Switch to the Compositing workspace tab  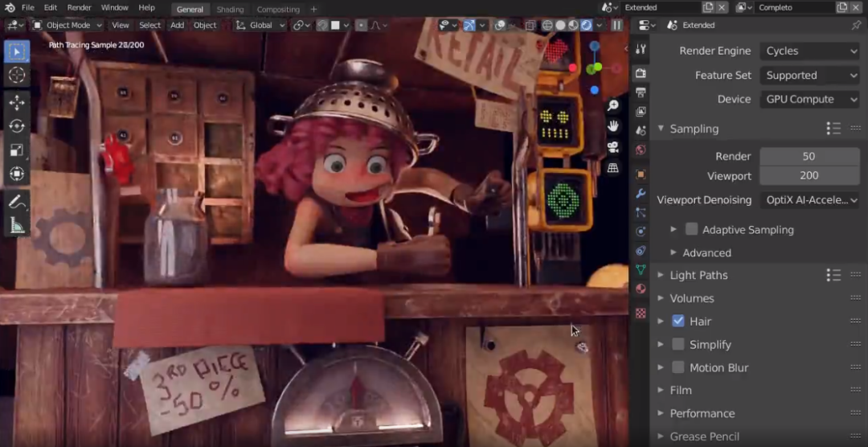coord(278,10)
